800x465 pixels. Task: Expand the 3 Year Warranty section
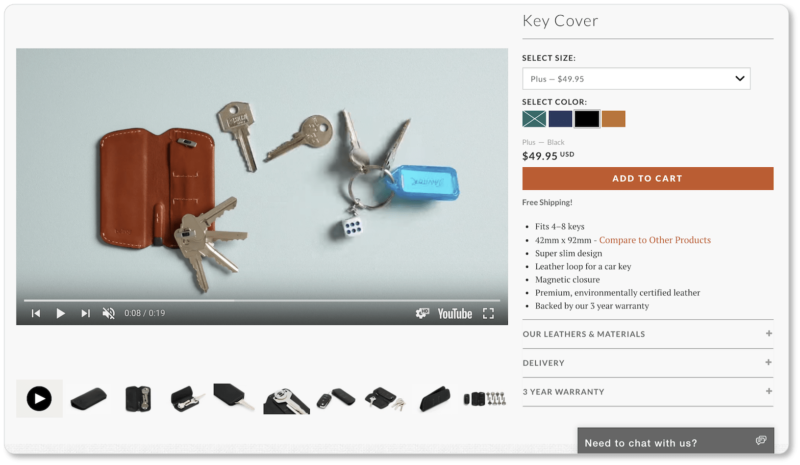tap(647, 392)
